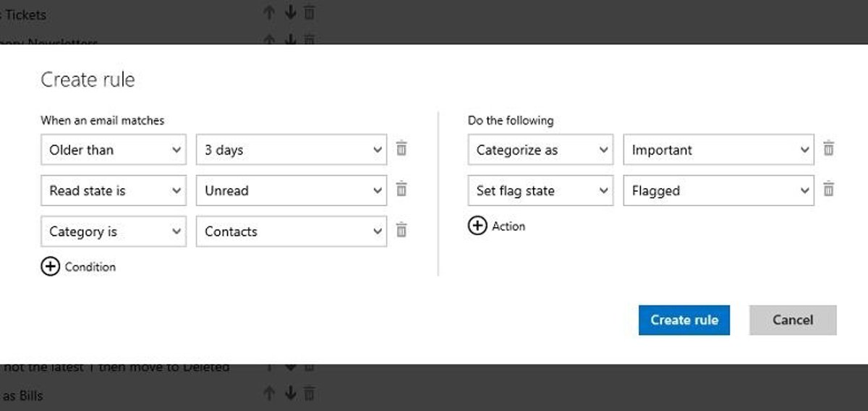The height and width of the screenshot is (411, 868).
Task: Expand the 'Flagged' flag state dropdown
Action: [x=718, y=191]
